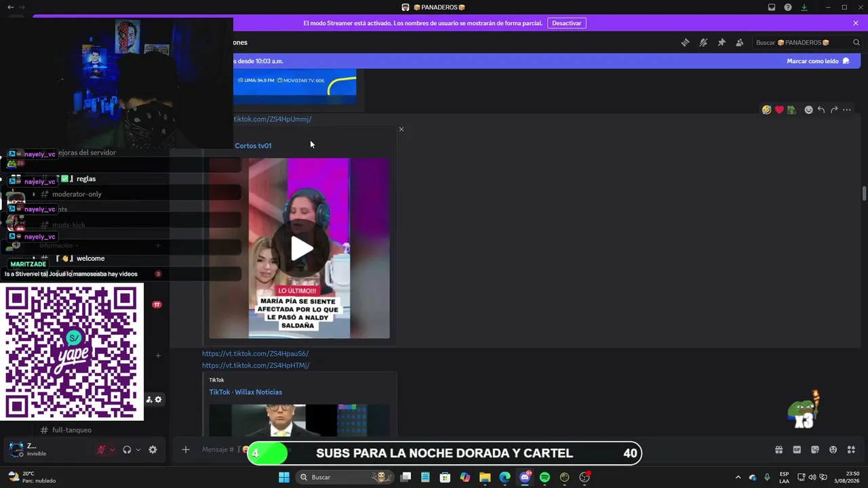This screenshot has height=488, width=868.
Task: Toggle the member list icon
Action: [x=739, y=42]
